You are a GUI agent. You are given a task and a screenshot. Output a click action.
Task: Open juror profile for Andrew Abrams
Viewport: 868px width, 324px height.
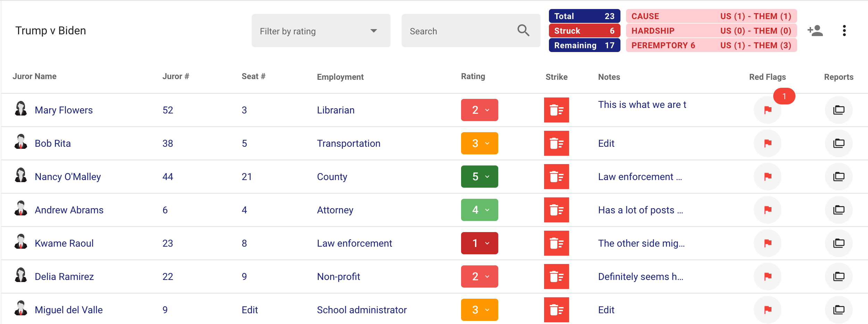coord(69,210)
